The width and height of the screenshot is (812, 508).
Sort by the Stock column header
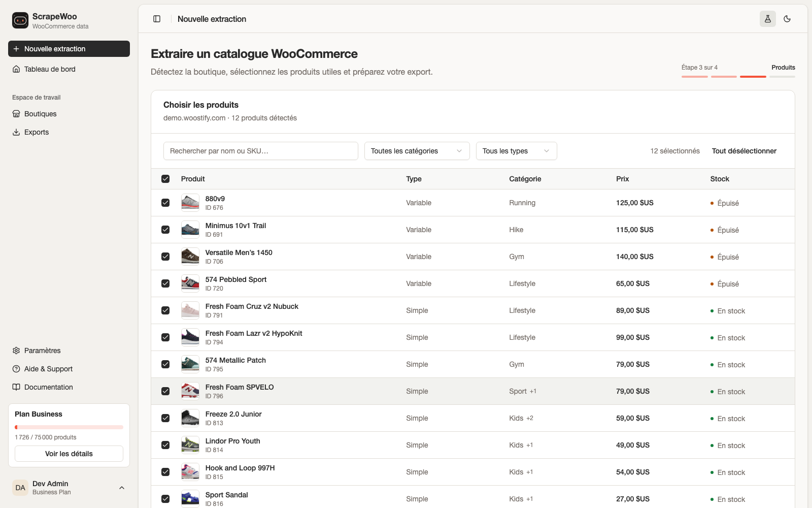(x=720, y=179)
